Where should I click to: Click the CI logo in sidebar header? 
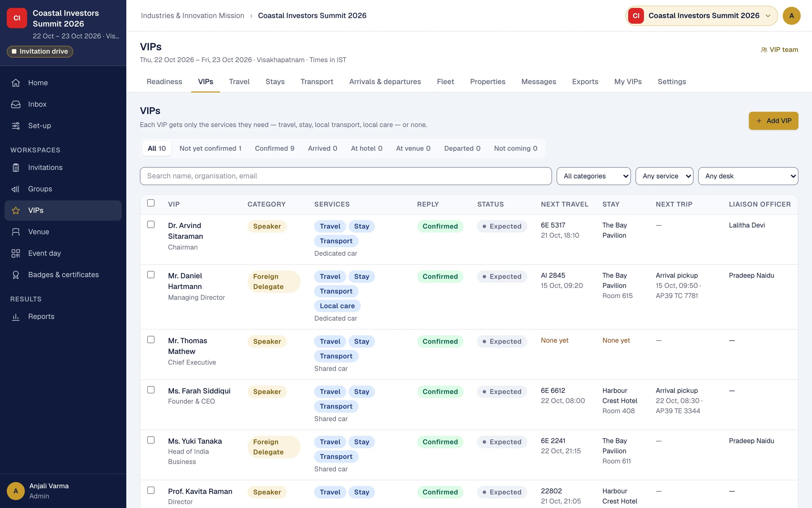click(17, 18)
